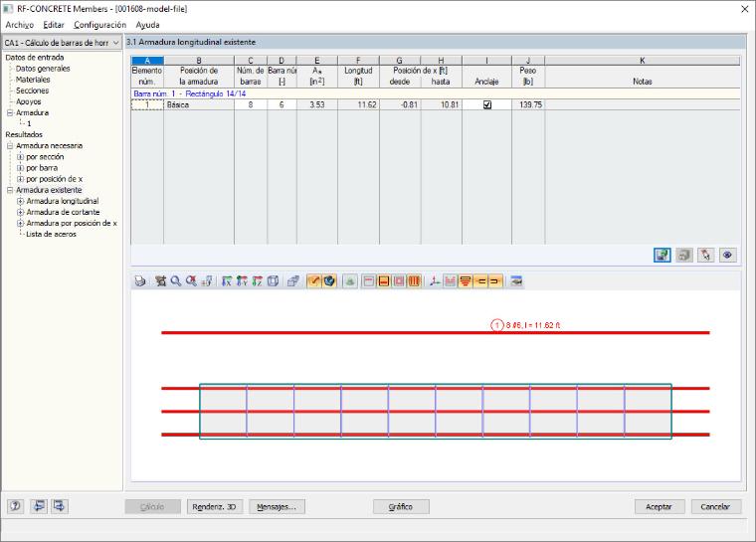Image resolution: width=756 pixels, height=542 pixels.
Task: Click the view settings tool with star
Action: click(160, 280)
